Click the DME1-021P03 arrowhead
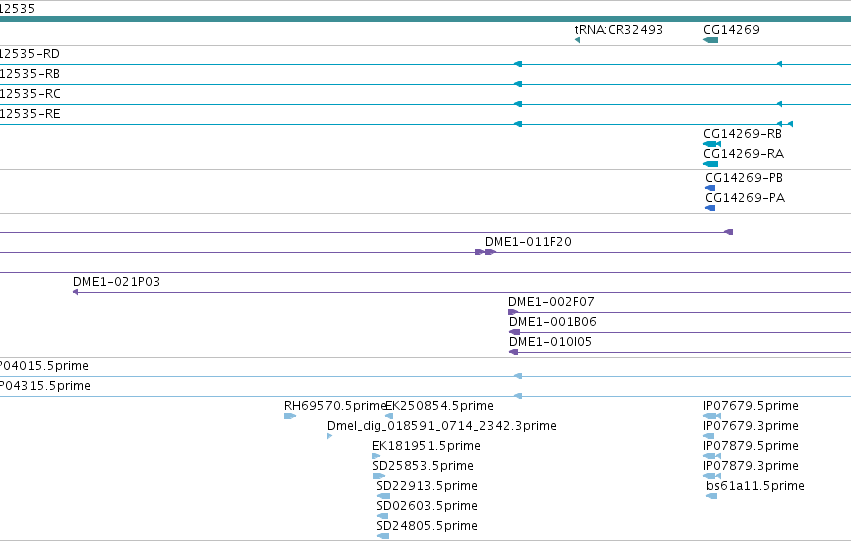 point(75,292)
